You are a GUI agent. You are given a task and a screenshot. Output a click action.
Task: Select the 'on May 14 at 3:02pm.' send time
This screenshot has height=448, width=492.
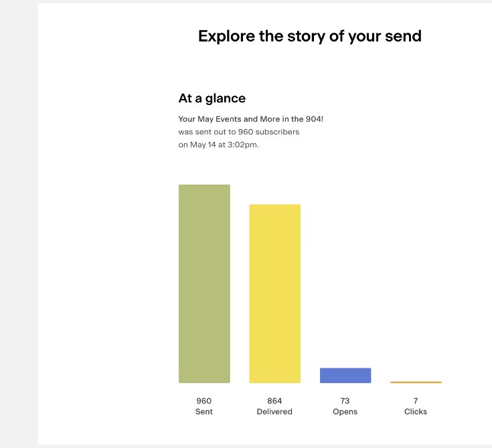[218, 144]
